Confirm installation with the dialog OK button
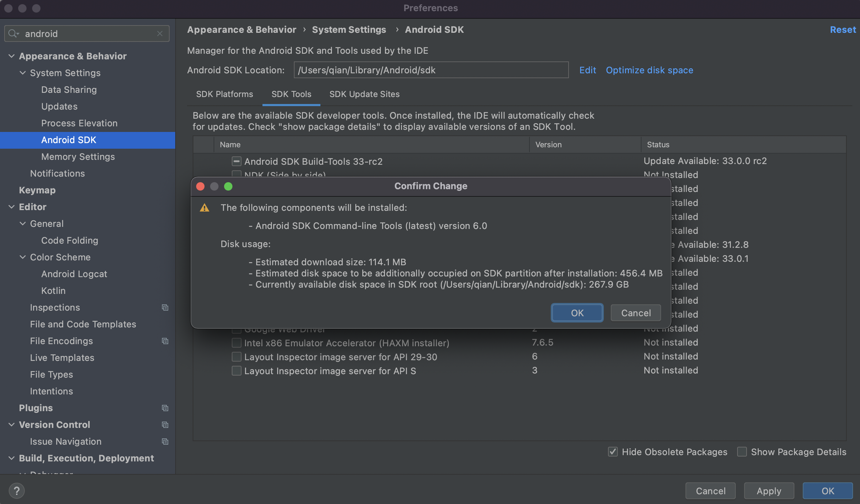The image size is (860, 504). click(x=577, y=313)
